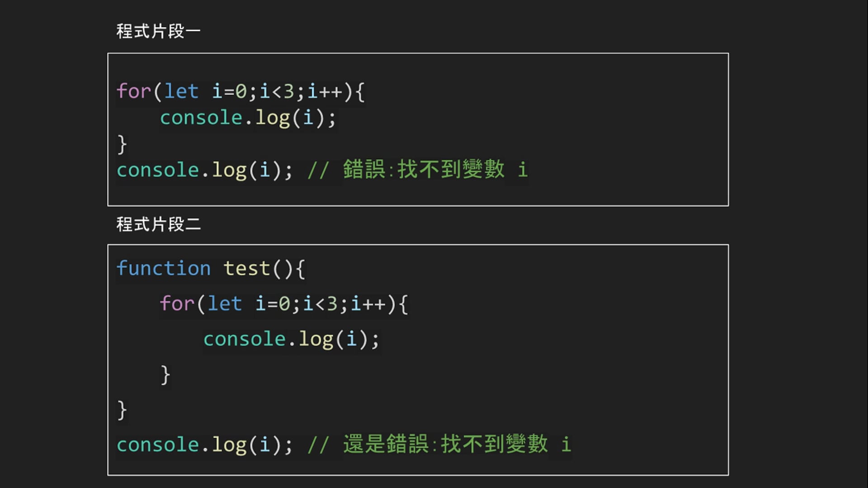Click "i<3" in the second snippet's for loop
868x488 pixels.
[x=320, y=304]
